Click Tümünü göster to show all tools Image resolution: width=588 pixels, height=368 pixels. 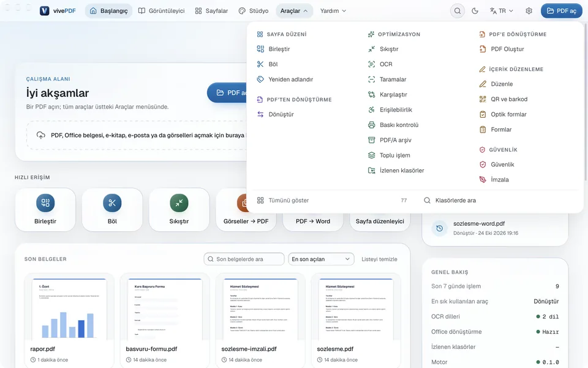point(331,201)
